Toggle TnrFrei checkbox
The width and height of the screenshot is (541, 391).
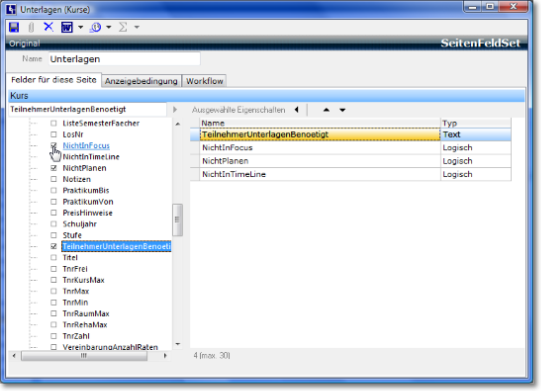[x=53, y=268]
